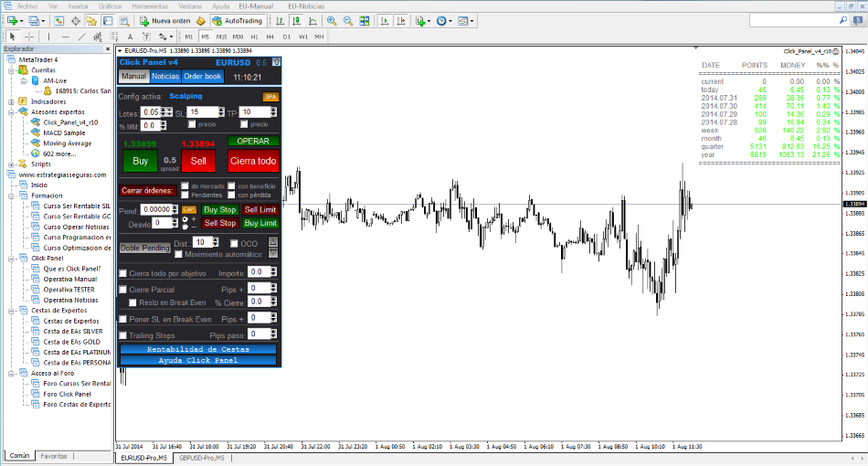
Task: Toggle the Data Window crosshair-target icon
Action: (x=75, y=21)
